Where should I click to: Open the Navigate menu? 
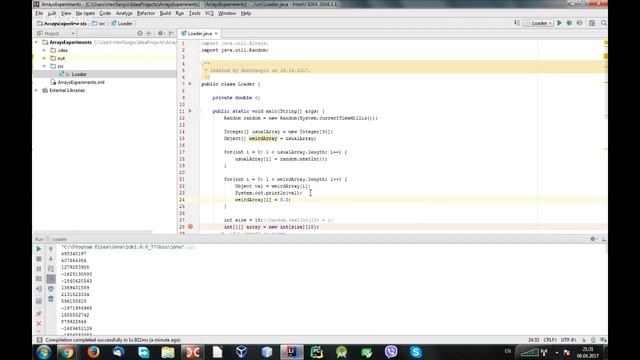click(x=85, y=13)
